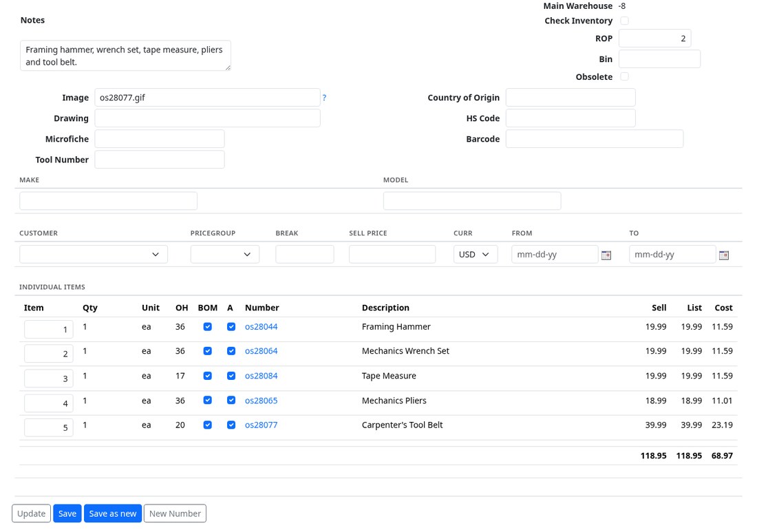Click the Drawing input field
The image size is (757, 532).
point(208,118)
